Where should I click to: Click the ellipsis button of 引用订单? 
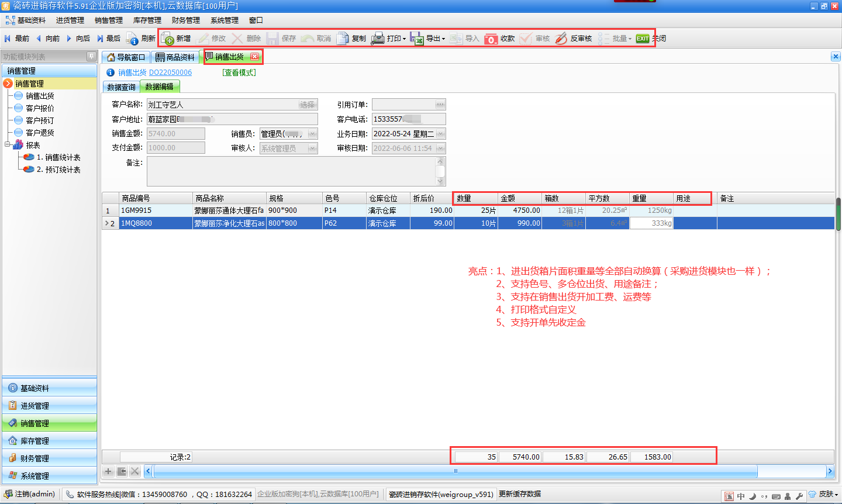click(x=440, y=105)
